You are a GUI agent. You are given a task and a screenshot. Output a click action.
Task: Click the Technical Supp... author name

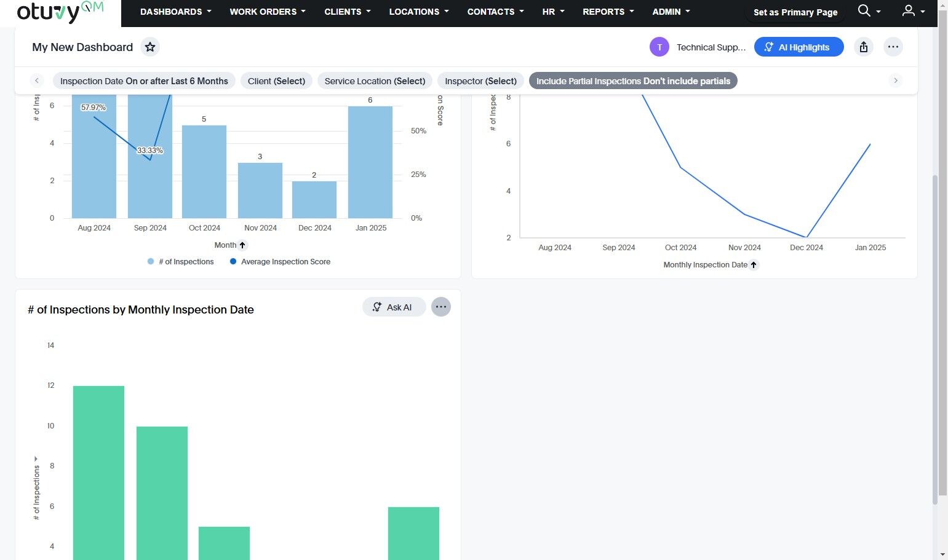point(711,47)
